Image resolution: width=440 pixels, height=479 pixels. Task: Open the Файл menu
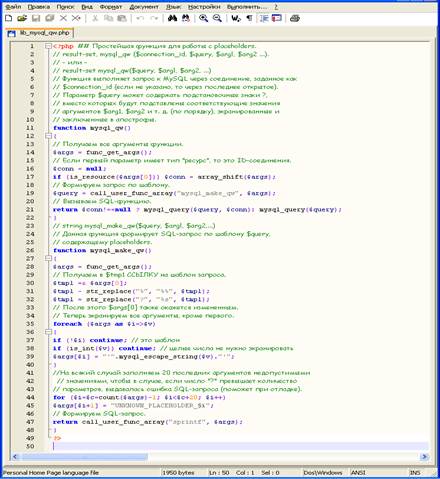13,6
